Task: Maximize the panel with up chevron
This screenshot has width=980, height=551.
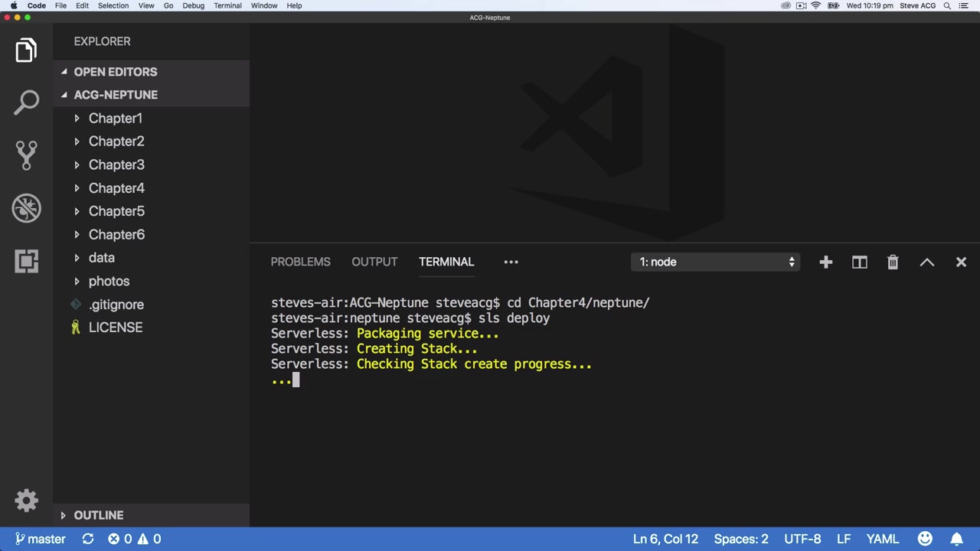Action: [927, 262]
